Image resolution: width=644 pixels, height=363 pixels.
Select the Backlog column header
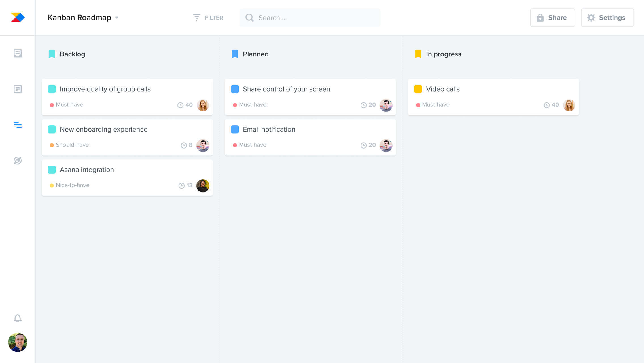(x=72, y=54)
